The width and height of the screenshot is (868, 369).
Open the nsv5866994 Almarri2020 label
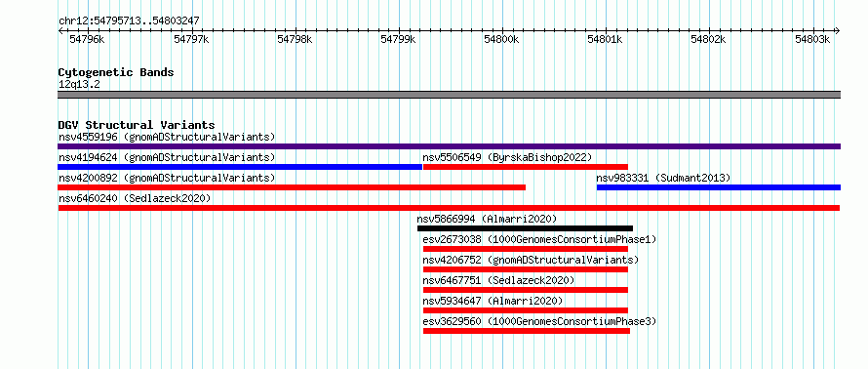(487, 219)
